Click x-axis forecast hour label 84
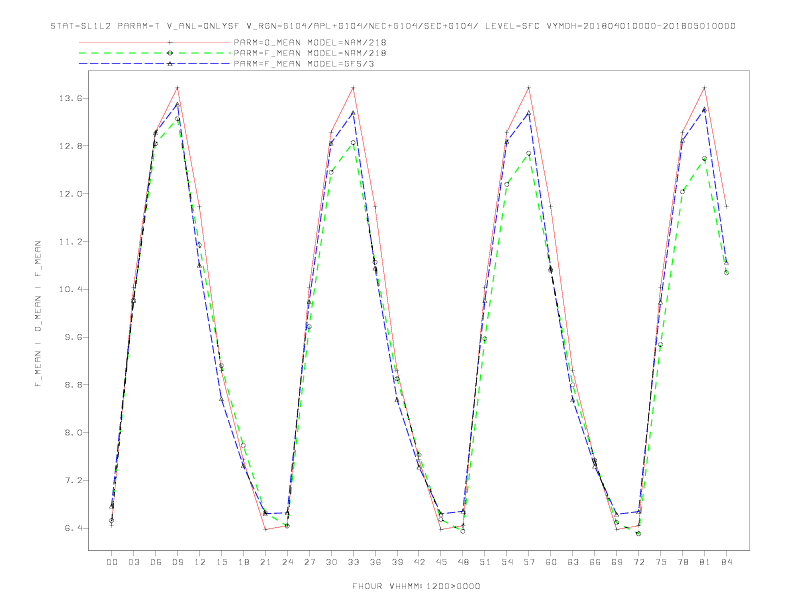Image resolution: width=792 pixels, height=612 pixels. coord(727,562)
